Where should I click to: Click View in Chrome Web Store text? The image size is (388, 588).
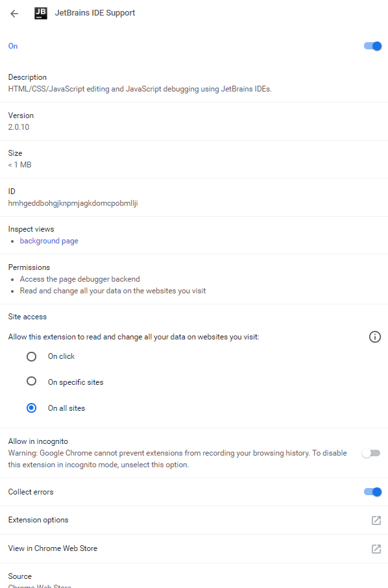click(53, 548)
